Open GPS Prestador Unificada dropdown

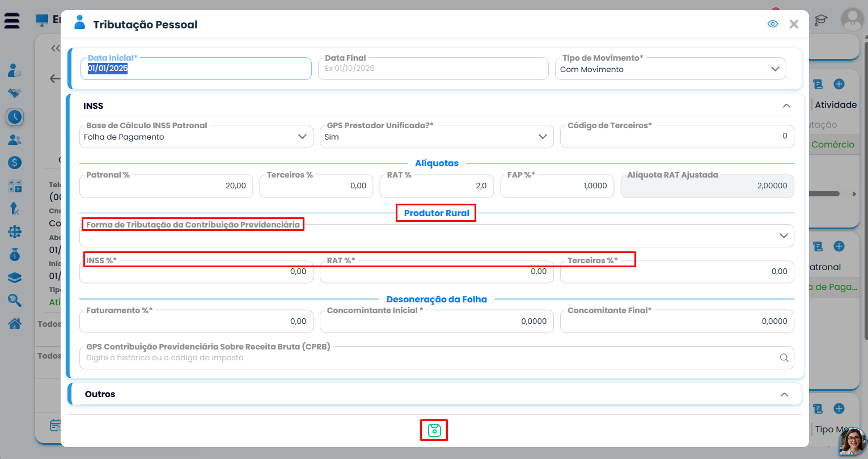(437, 136)
